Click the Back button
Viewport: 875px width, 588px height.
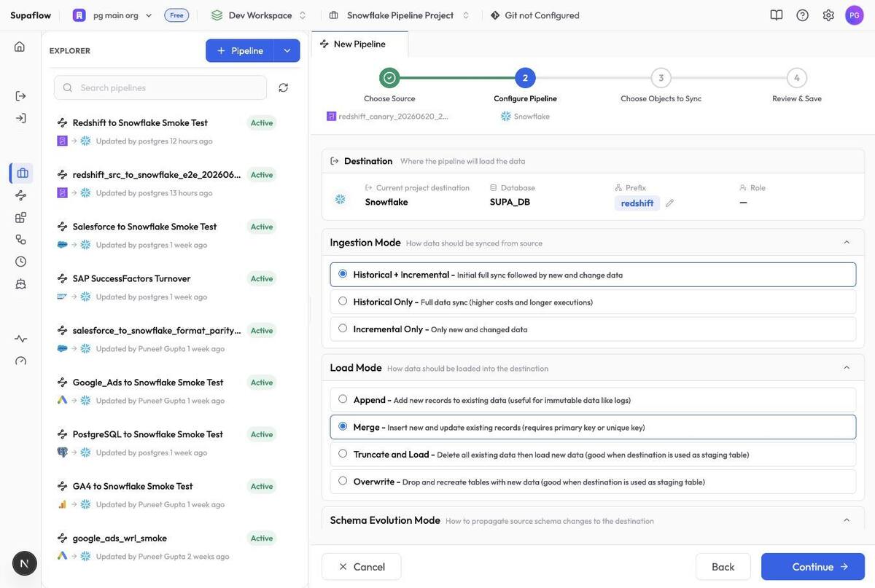[723, 567]
